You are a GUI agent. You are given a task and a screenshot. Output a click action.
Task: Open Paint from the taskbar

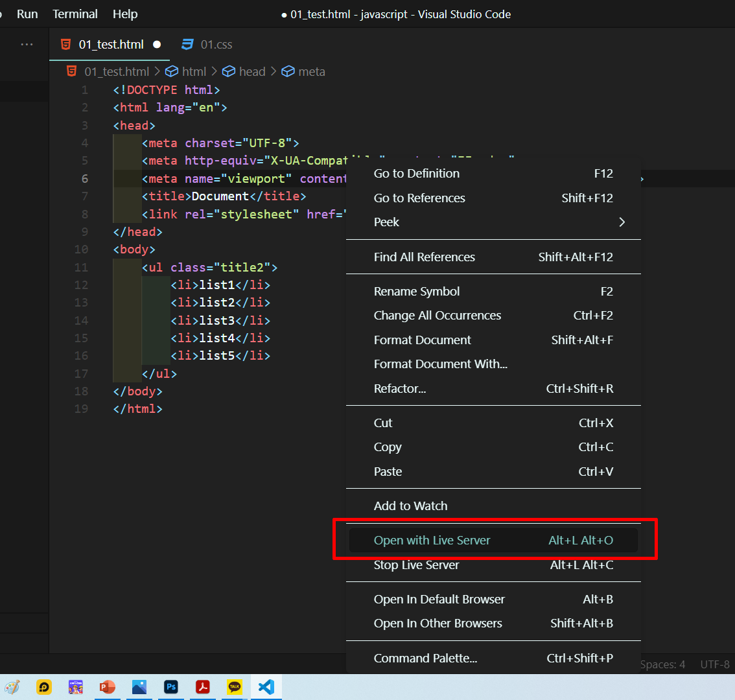tap(12, 687)
